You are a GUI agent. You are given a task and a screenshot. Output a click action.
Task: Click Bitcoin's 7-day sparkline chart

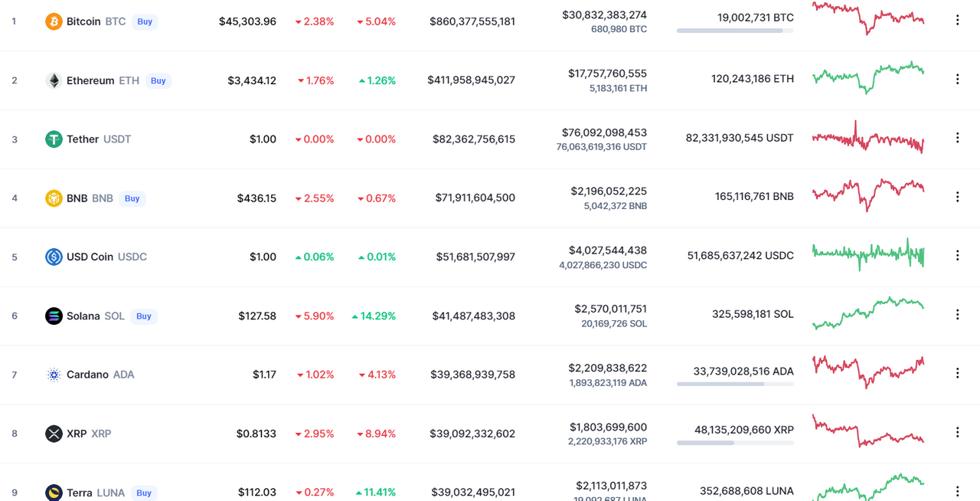[x=868, y=18]
